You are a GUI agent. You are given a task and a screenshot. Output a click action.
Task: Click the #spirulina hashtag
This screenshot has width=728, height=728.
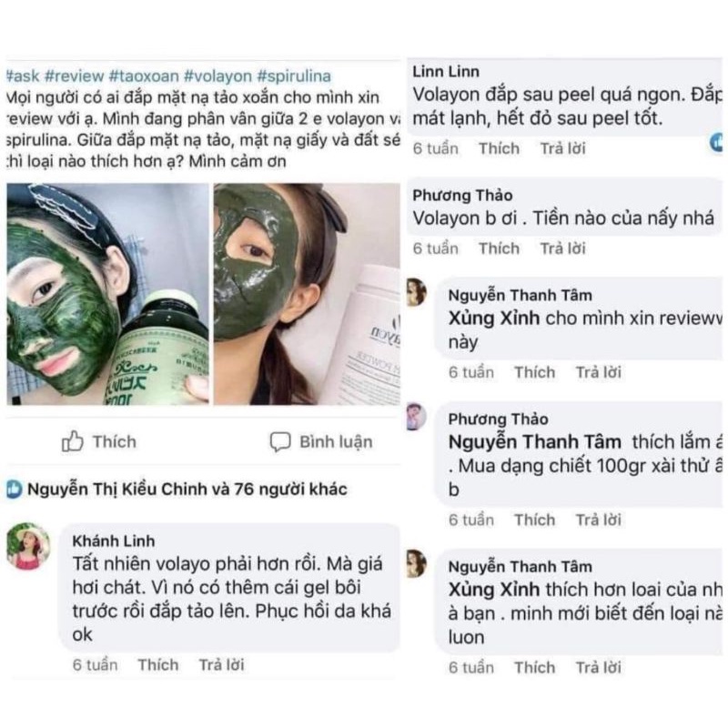tap(294, 76)
